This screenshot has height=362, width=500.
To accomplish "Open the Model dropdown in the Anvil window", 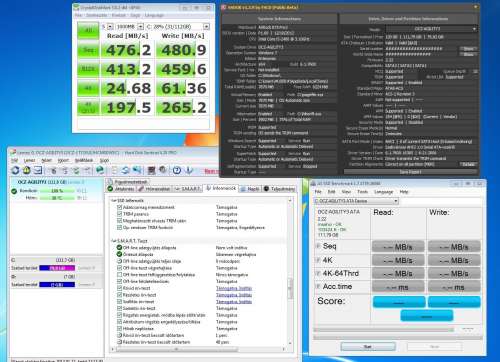I will (431, 29).
